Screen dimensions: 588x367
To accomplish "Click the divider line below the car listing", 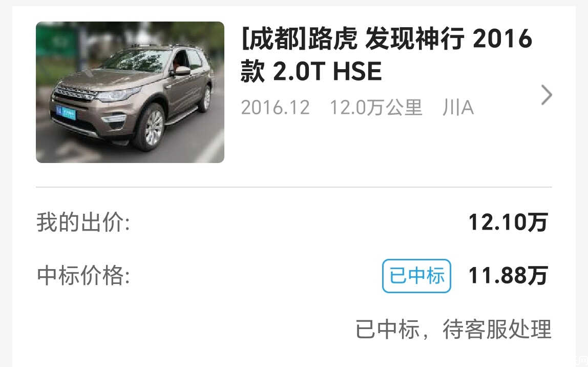I will click(x=293, y=187).
